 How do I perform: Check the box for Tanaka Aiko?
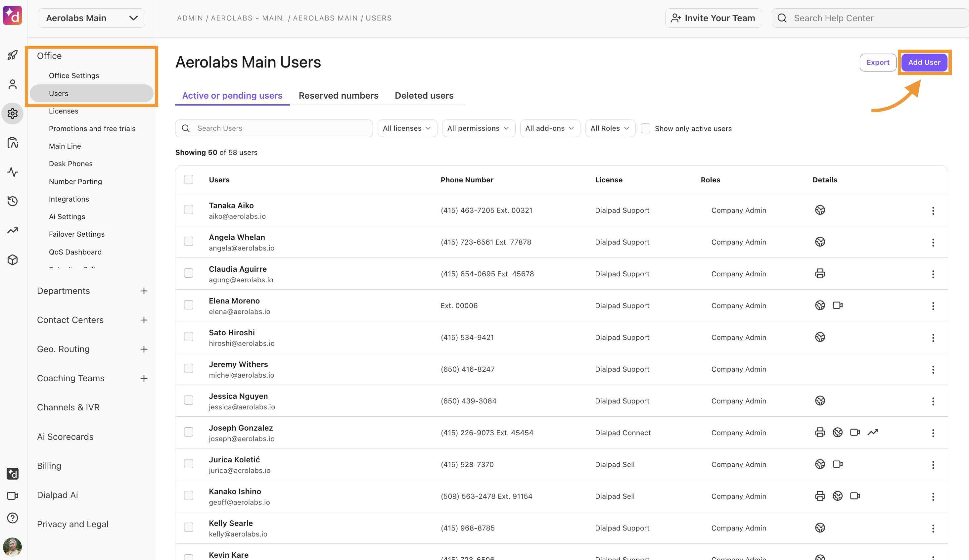pos(188,210)
